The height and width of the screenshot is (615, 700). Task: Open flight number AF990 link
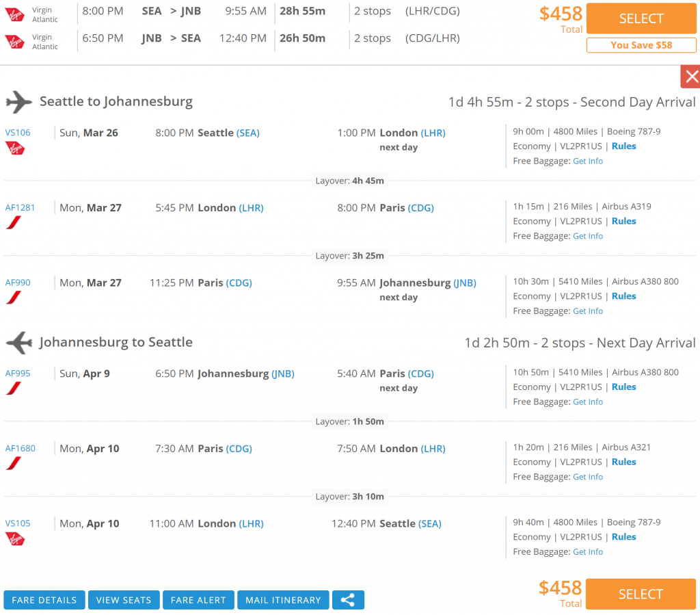click(x=18, y=283)
